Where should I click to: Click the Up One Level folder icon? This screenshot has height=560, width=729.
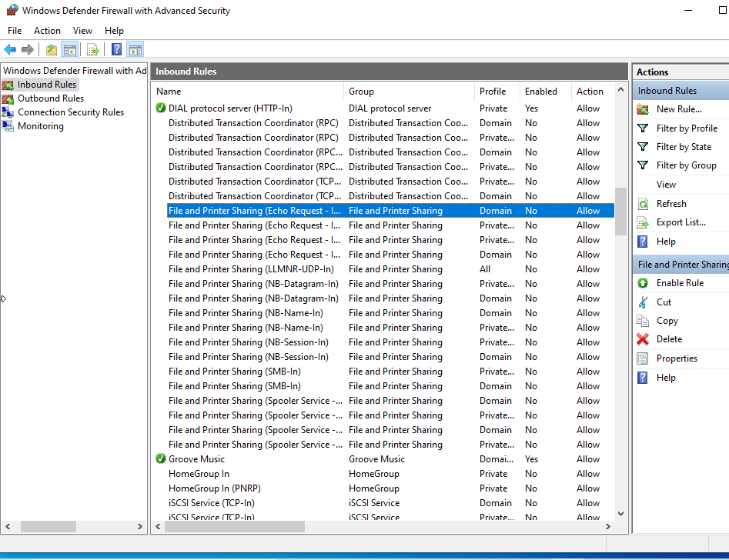pyautogui.click(x=51, y=50)
